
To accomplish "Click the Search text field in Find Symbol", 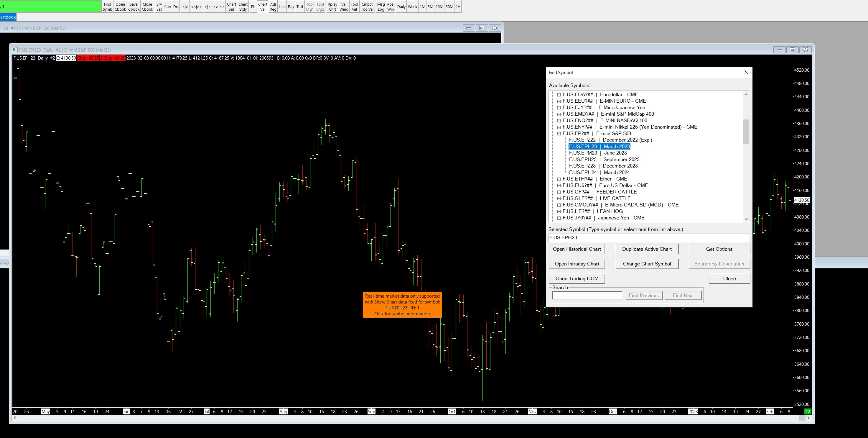I will pos(587,296).
